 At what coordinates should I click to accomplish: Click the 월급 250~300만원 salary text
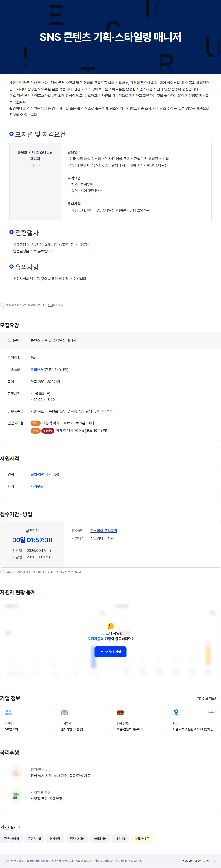click(45, 382)
